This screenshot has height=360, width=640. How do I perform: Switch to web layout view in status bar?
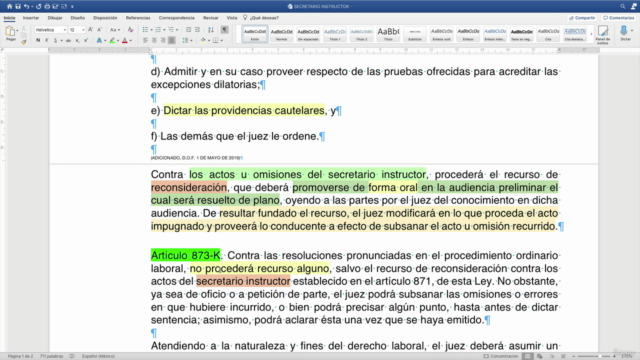pyautogui.click(x=540, y=356)
